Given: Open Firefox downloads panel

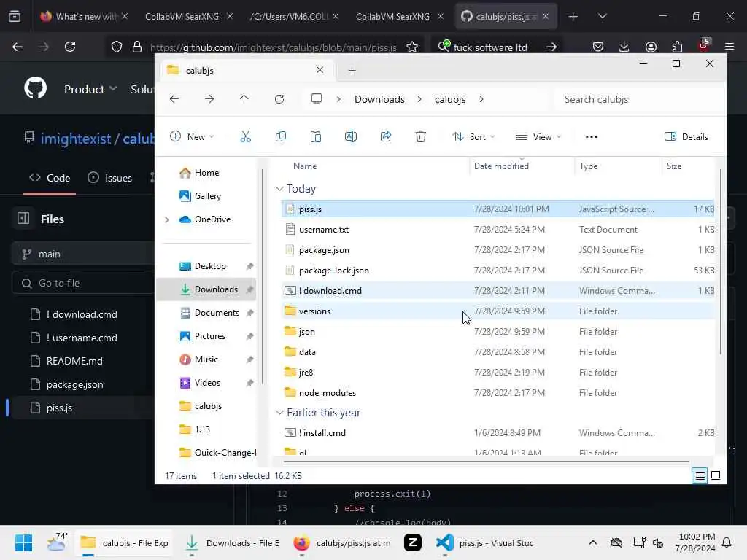Looking at the screenshot, I should (x=624, y=47).
